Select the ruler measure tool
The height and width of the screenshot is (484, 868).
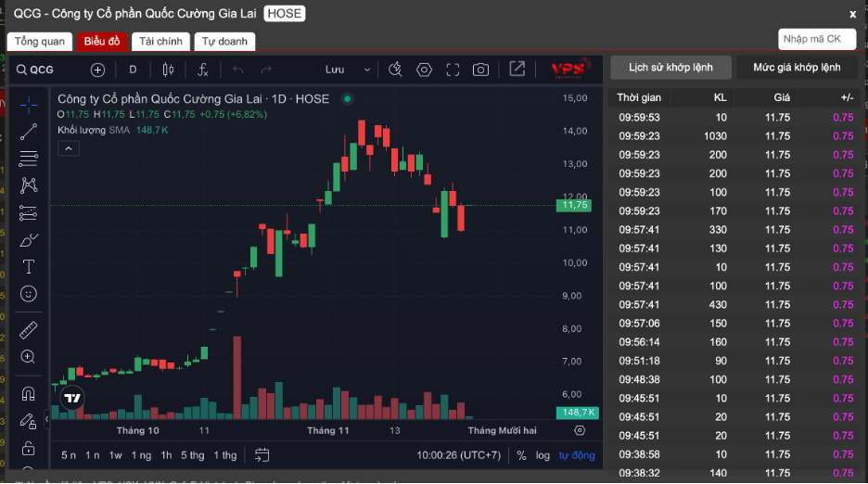tap(28, 330)
